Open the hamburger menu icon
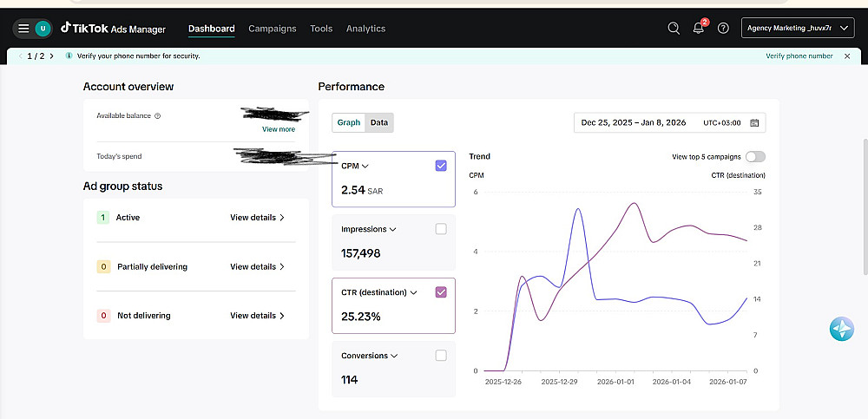Screen dimensions: 868x419 coord(23,28)
